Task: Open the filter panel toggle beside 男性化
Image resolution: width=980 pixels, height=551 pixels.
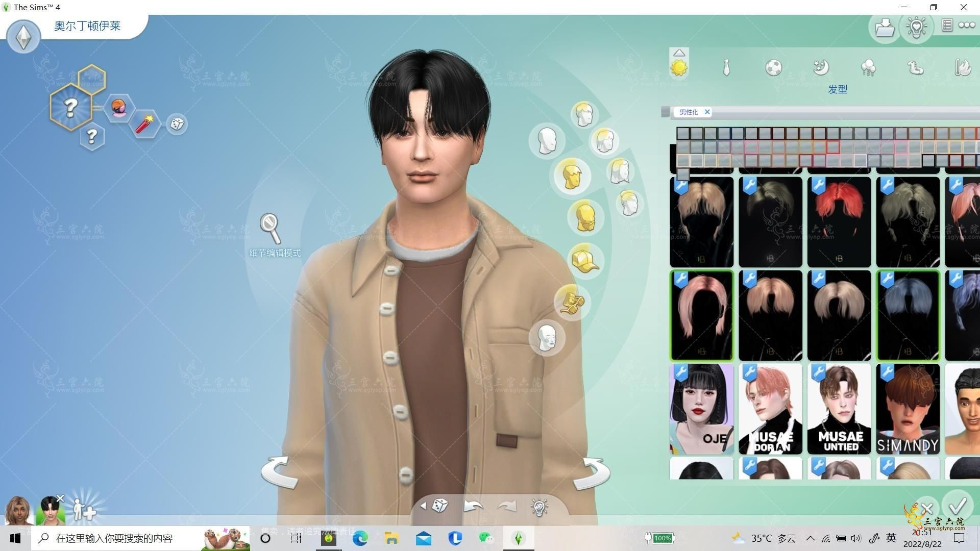Action: 665,112
